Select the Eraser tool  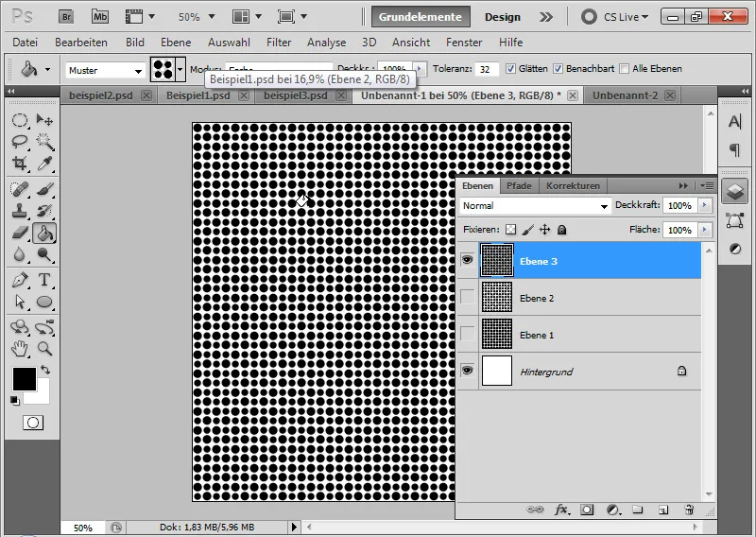click(x=19, y=233)
